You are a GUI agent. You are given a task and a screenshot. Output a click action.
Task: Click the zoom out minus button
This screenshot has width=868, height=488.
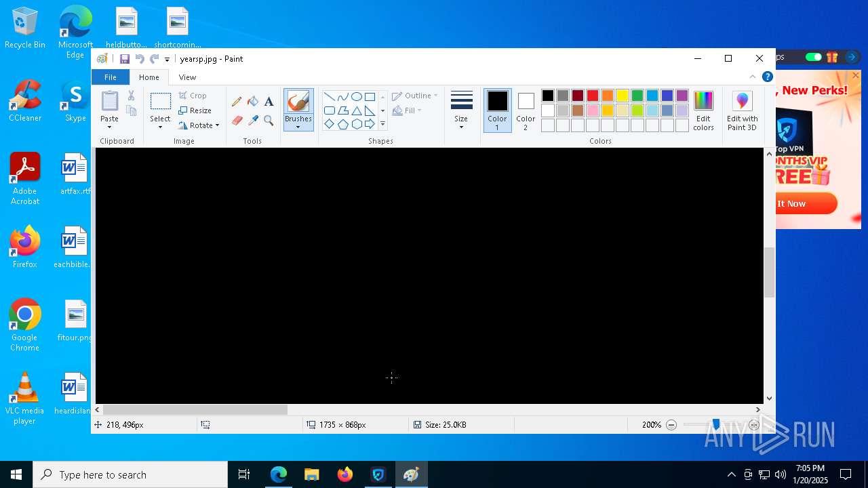tap(671, 425)
